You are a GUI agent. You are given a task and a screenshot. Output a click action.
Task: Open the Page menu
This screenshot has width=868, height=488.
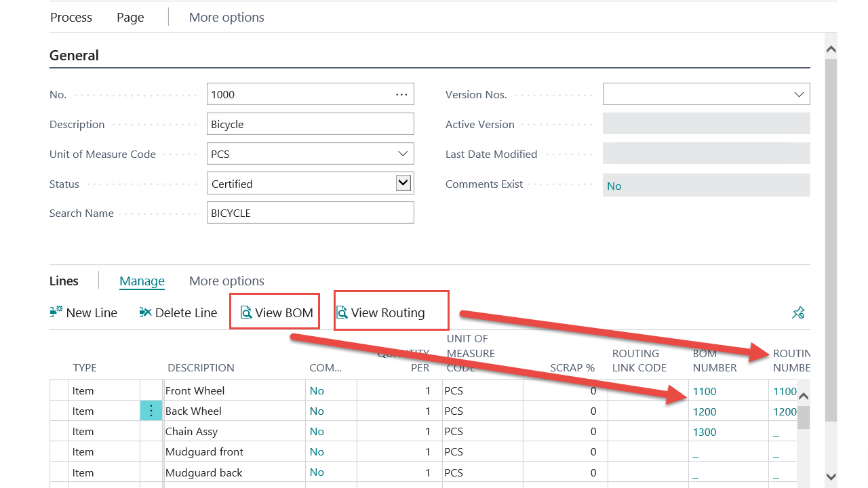click(130, 18)
